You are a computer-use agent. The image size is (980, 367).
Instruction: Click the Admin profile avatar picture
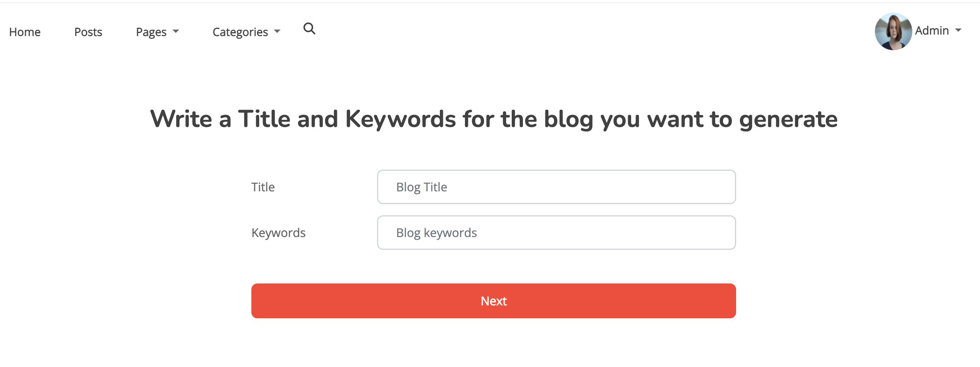point(892,31)
